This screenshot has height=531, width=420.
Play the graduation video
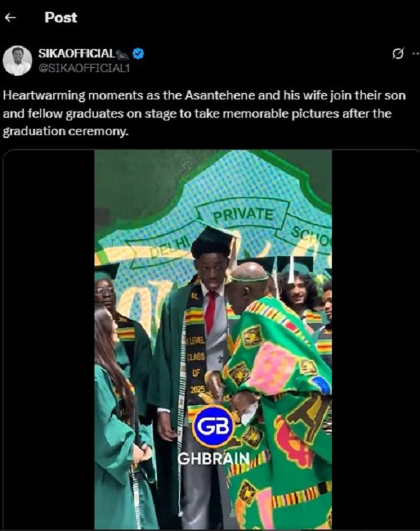(x=213, y=340)
